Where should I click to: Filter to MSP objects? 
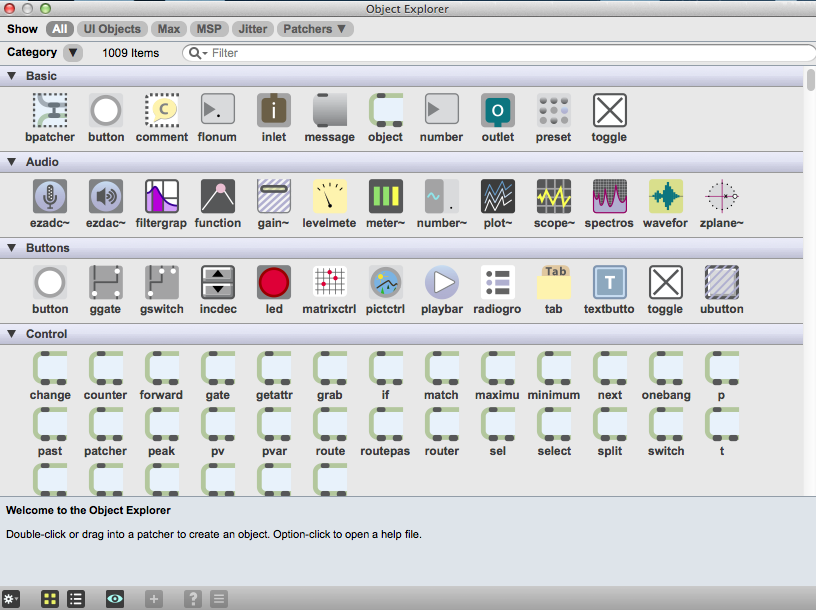pyautogui.click(x=209, y=29)
